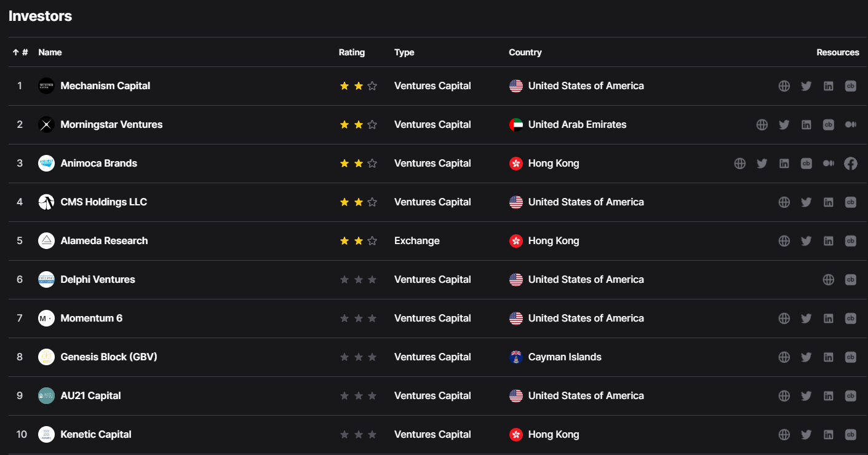Viewport: 868px width, 455px height.
Task: Click the Delphi Ventures logo thumbnail
Action: tap(46, 280)
